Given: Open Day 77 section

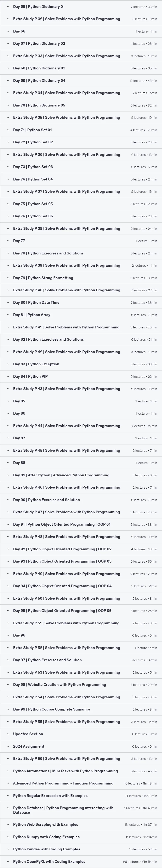Looking at the screenshot, I should (x=81, y=241).
